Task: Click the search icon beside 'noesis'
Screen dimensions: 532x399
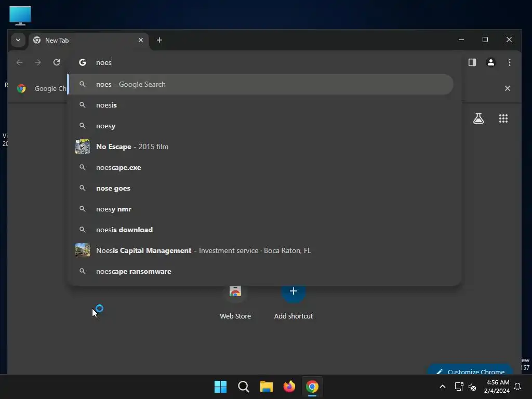Action: (x=83, y=105)
